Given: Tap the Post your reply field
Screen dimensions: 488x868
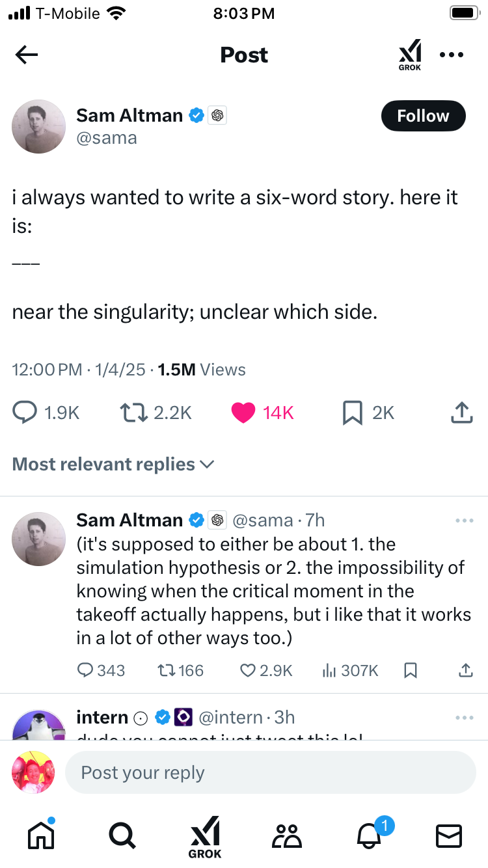Looking at the screenshot, I should tap(270, 772).
